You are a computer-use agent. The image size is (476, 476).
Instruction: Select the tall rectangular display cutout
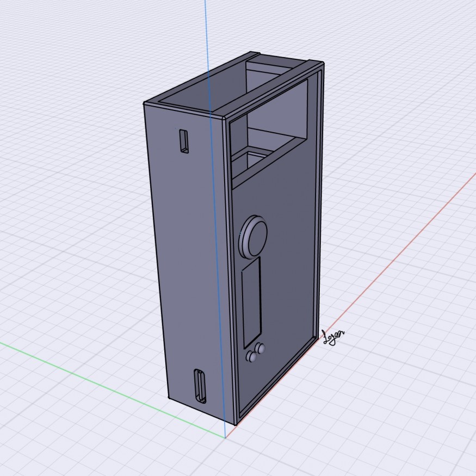pos(251,299)
